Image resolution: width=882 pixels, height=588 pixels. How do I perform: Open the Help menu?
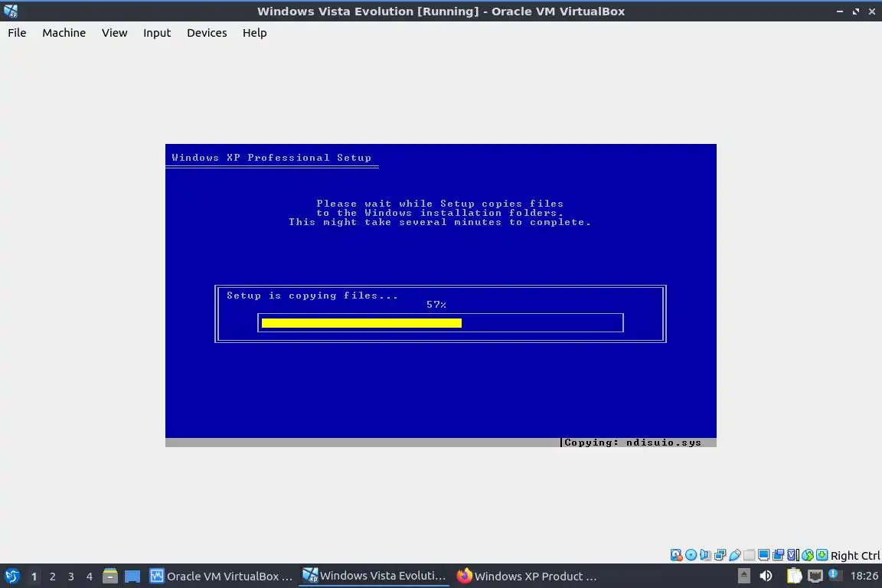(255, 33)
